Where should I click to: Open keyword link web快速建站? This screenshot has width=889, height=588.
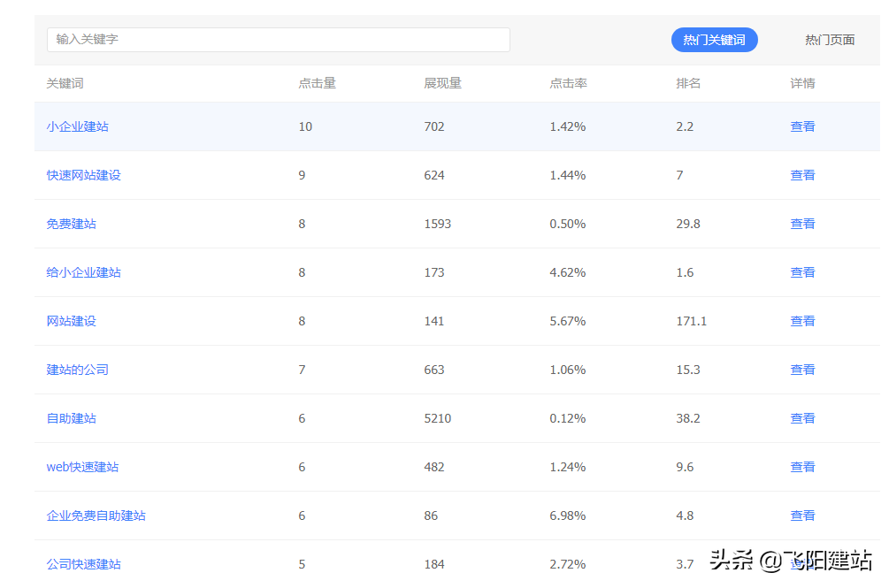83,468
